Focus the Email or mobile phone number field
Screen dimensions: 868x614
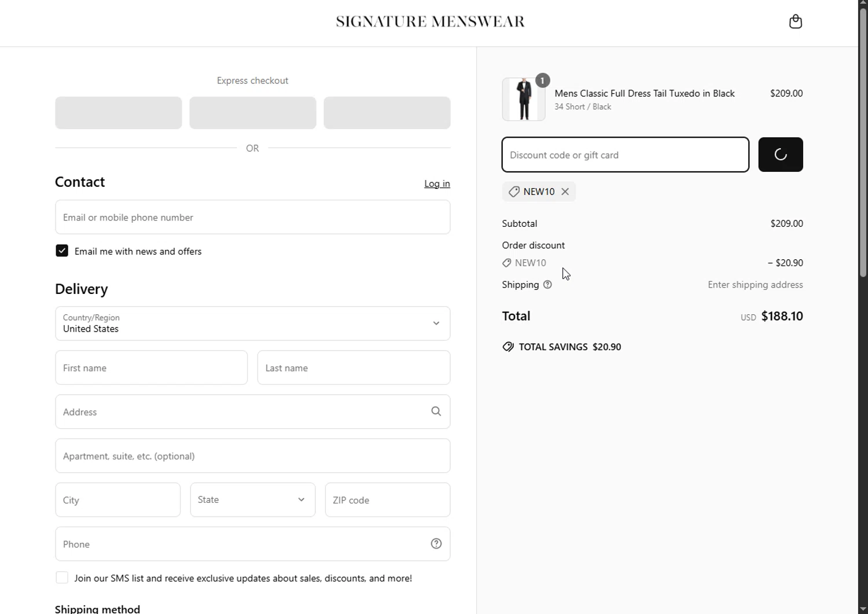tap(253, 217)
